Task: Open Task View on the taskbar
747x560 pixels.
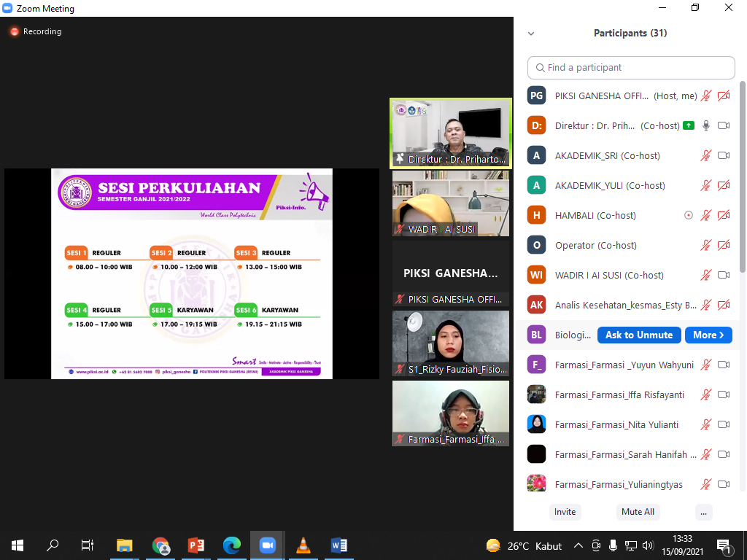Action: click(88, 545)
